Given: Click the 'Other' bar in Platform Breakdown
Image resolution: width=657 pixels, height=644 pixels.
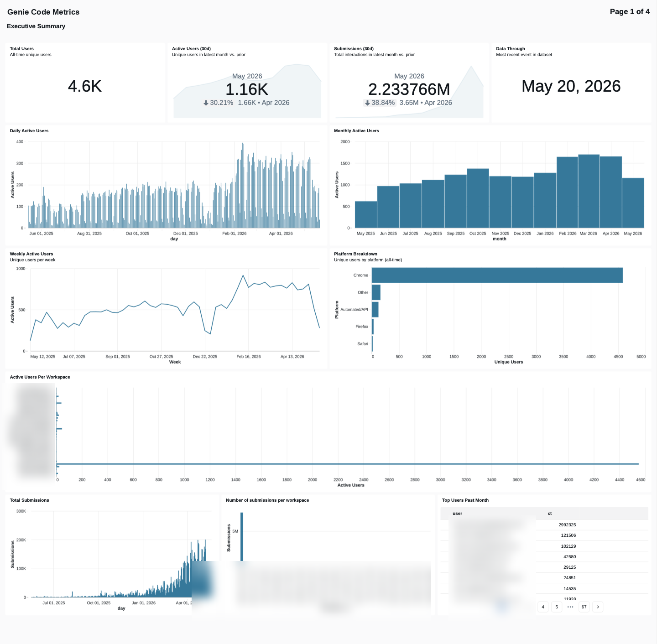Looking at the screenshot, I should [x=376, y=292].
